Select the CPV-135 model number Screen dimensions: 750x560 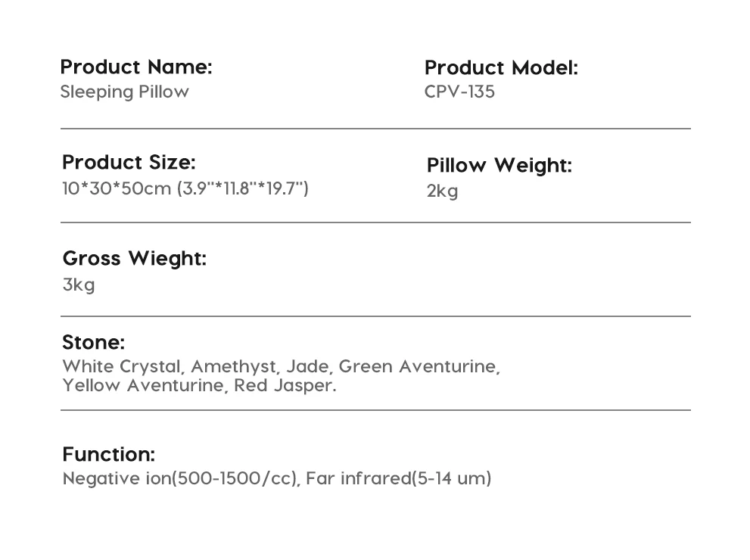[x=459, y=92]
